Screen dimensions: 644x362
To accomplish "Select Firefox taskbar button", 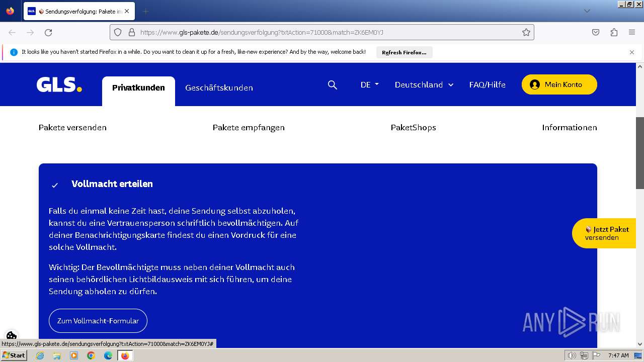I will [x=125, y=355].
